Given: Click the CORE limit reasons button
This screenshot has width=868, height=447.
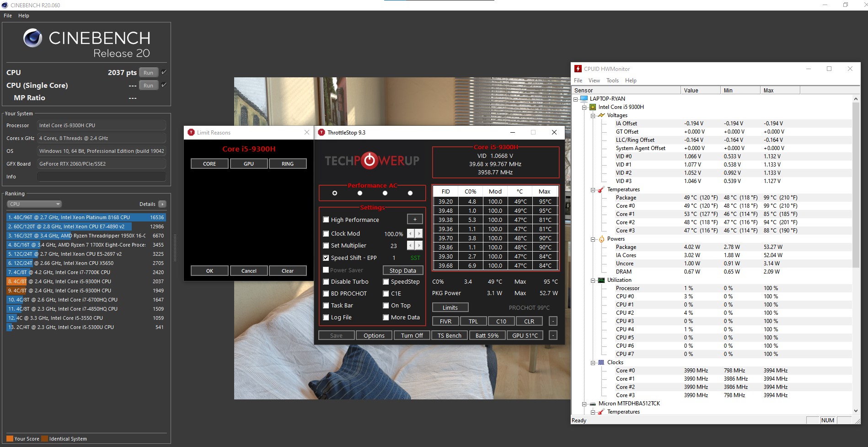Looking at the screenshot, I should [x=209, y=163].
